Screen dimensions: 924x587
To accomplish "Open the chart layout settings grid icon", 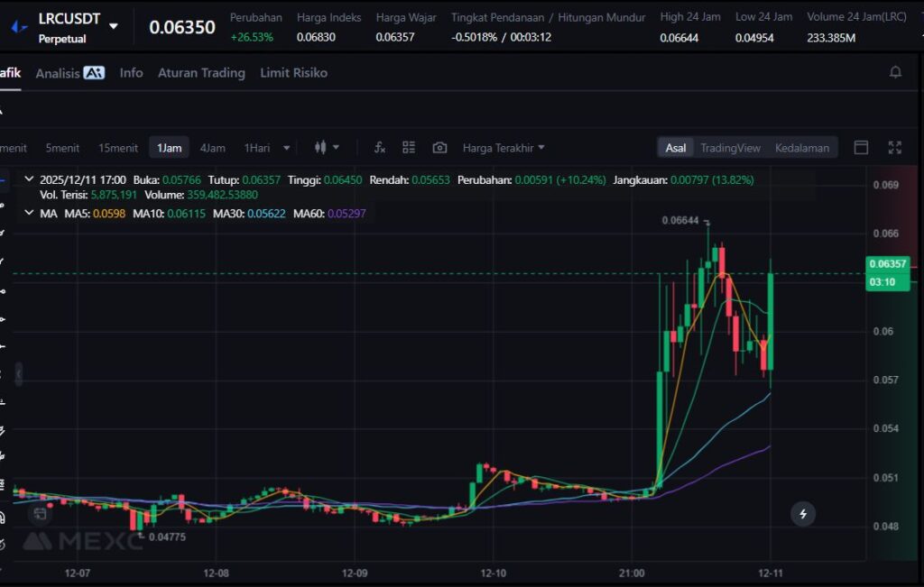I will point(409,148).
